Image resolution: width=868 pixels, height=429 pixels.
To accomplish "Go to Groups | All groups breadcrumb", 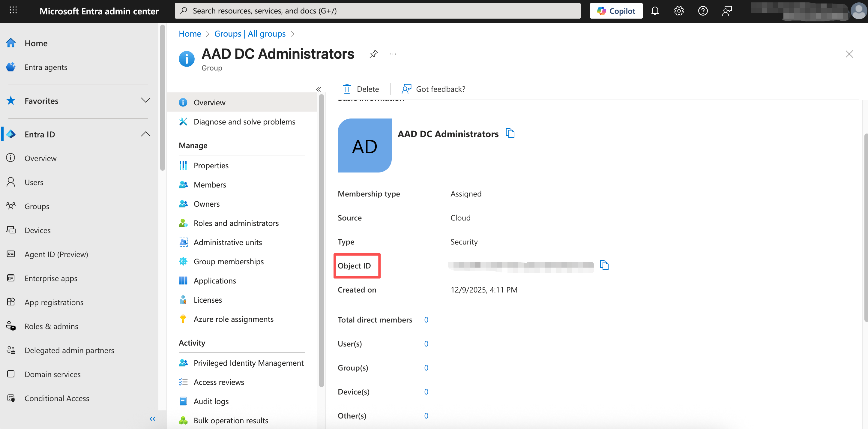I will 250,34.
